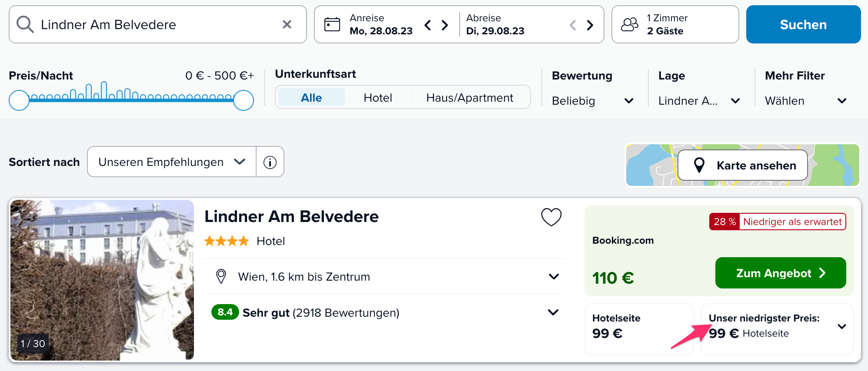Image resolution: width=868 pixels, height=371 pixels.
Task: Click the sorting info icon
Action: [x=270, y=162]
